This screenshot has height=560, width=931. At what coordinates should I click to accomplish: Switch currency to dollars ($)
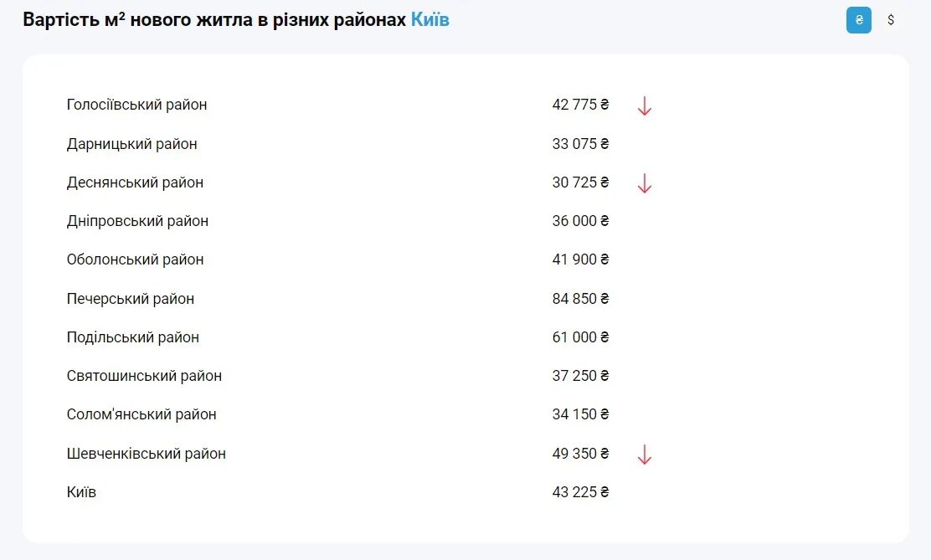891,20
